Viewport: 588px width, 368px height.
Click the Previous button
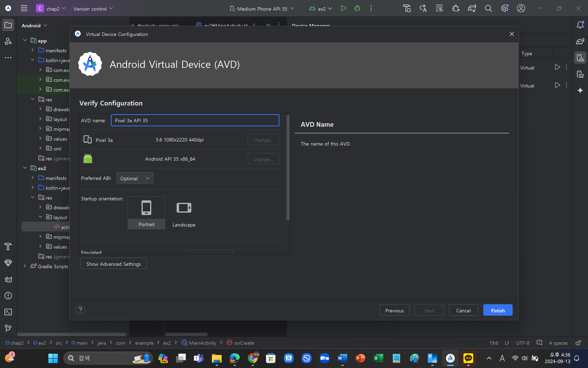[x=394, y=310]
